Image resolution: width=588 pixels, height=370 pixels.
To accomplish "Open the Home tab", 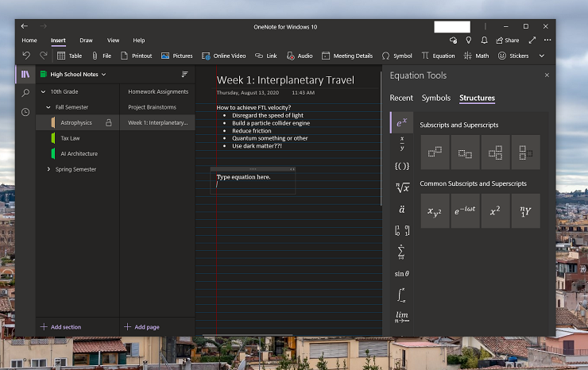I will click(x=29, y=40).
